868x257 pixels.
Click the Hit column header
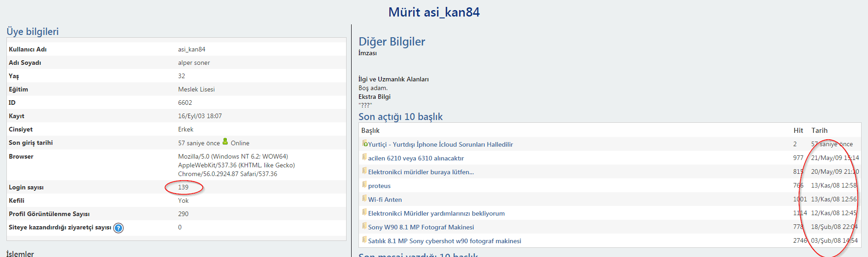[798, 131]
